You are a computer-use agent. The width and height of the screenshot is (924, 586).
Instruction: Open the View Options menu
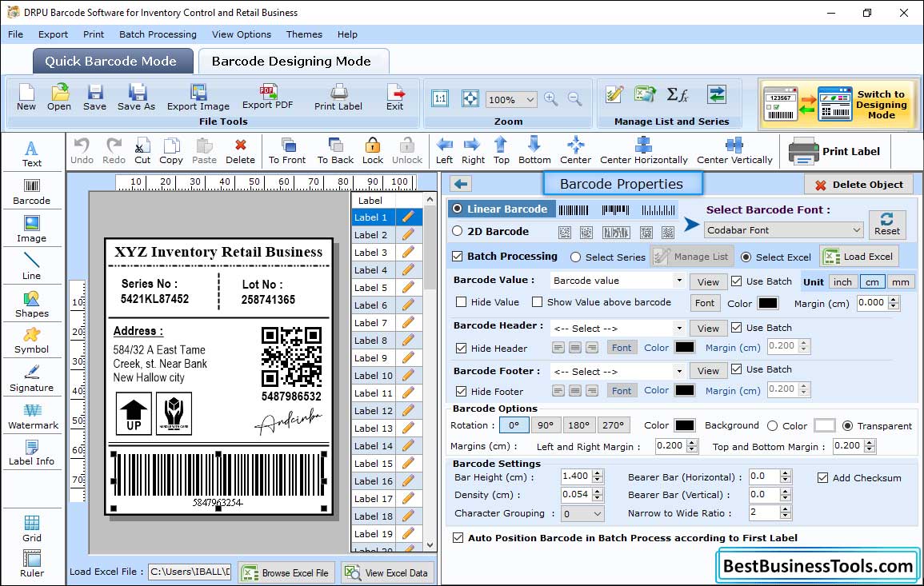242,34
